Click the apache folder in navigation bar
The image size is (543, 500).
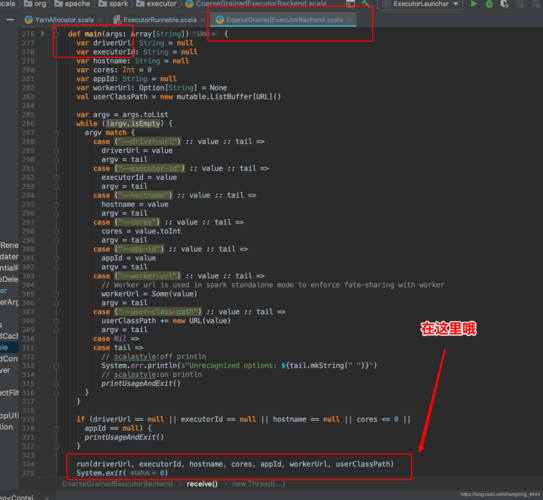click(x=72, y=4)
